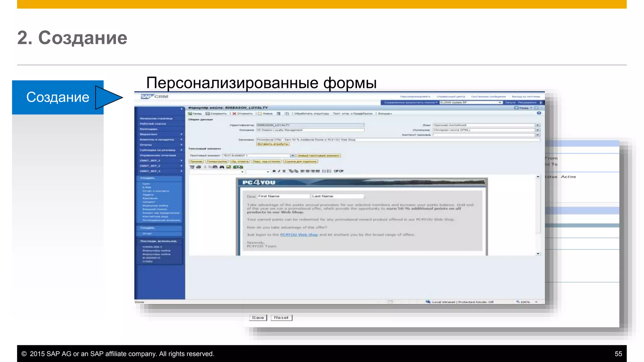Click Обработать структуру in the toolbar
The image size is (644, 362).
point(311,113)
